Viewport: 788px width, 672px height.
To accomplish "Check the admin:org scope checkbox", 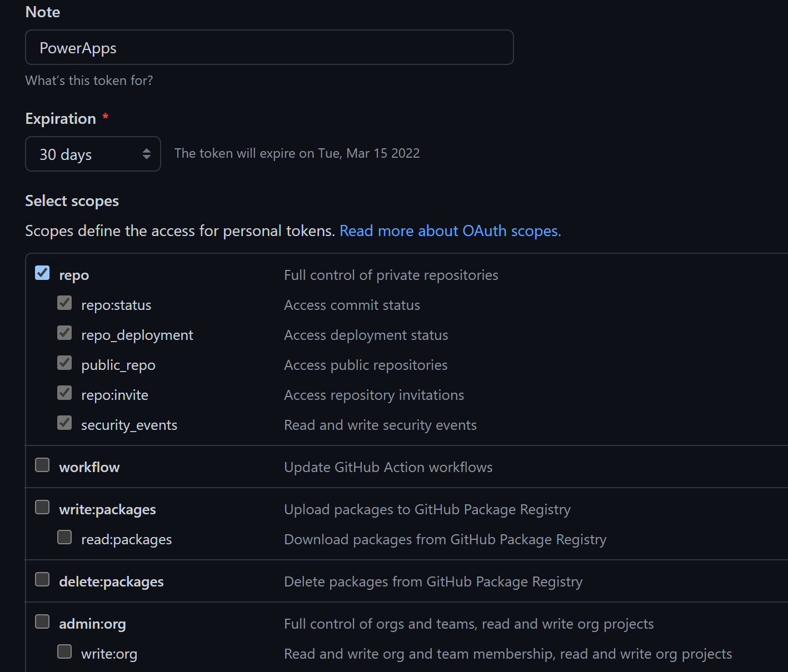I will 42,621.
